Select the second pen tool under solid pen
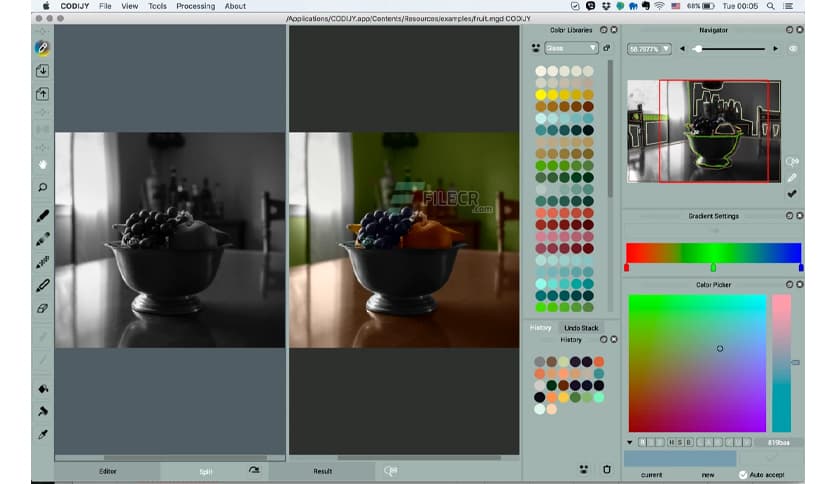The height and width of the screenshot is (484, 836). 43,239
